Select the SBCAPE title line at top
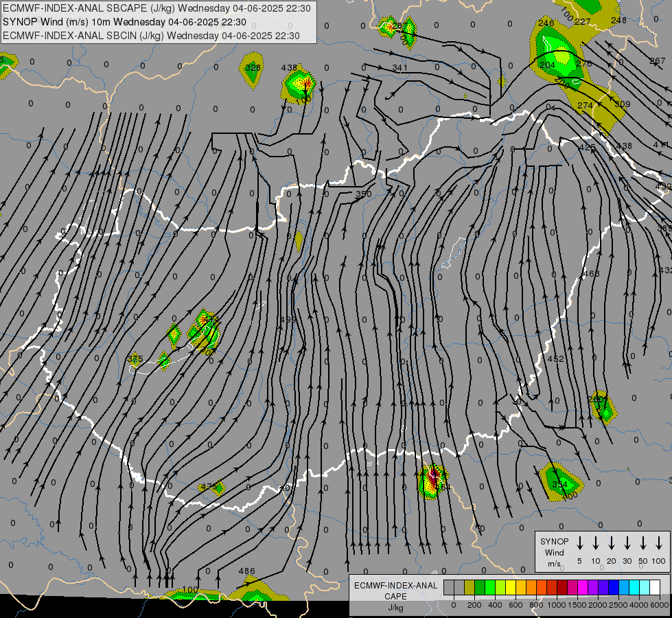Image resolution: width=672 pixels, height=618 pixels. click(x=157, y=8)
